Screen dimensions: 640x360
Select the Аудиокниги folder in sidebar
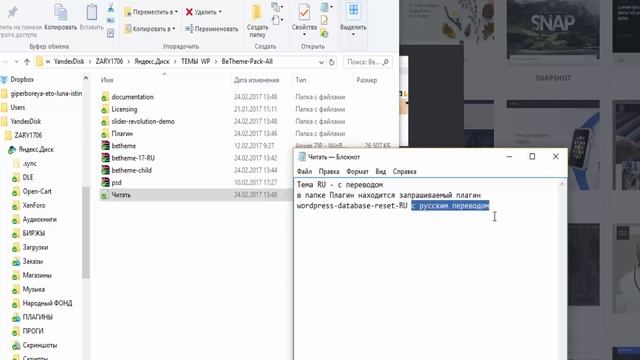[x=39, y=219]
